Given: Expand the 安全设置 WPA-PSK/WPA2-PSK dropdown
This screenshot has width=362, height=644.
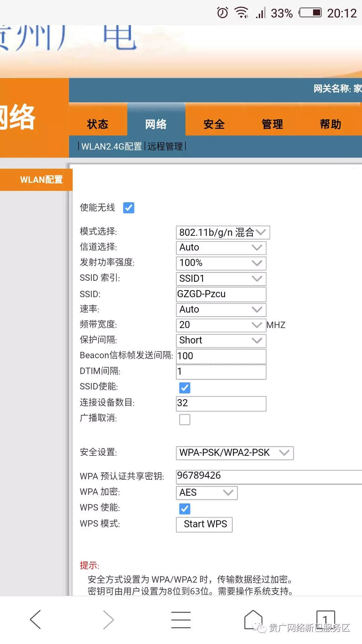Looking at the screenshot, I should tap(234, 453).
